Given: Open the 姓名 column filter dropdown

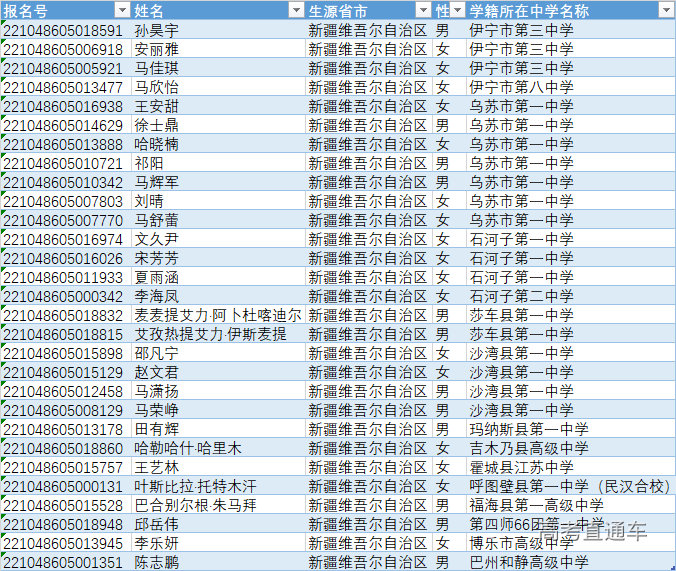Looking at the screenshot, I should click(x=295, y=10).
